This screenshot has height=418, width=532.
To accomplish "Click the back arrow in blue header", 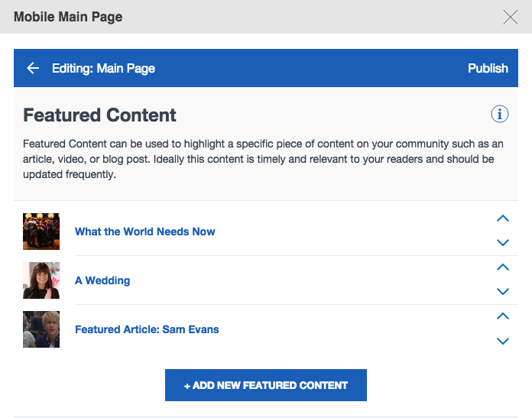I will pyautogui.click(x=33, y=68).
